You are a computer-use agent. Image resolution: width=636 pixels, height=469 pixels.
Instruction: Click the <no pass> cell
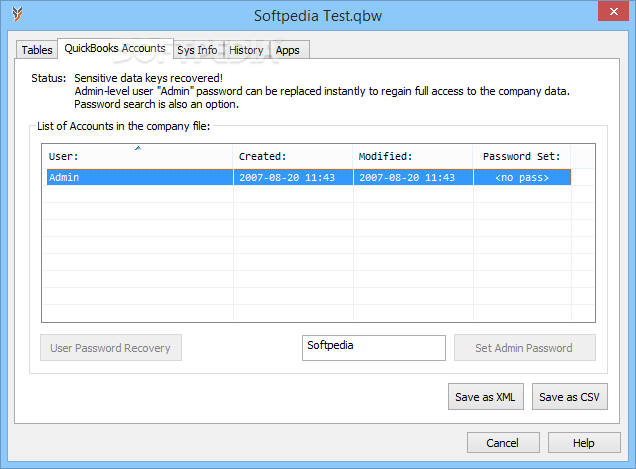coord(522,177)
